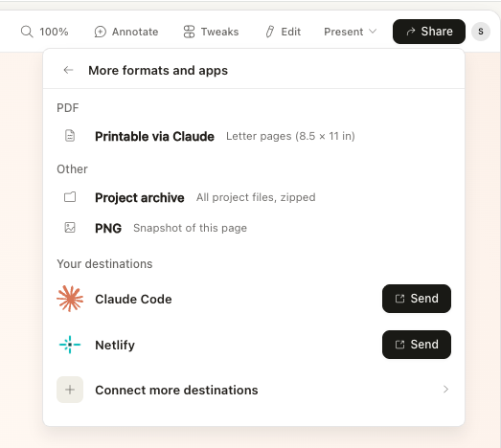
Task: Click the More formats and apps title
Action: (x=158, y=70)
